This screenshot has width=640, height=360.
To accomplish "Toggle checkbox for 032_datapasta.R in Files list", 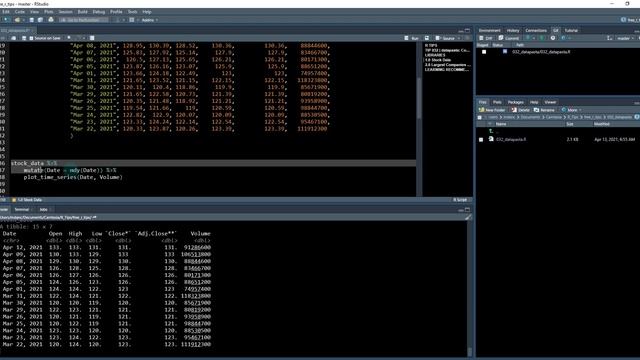I will [x=481, y=139].
